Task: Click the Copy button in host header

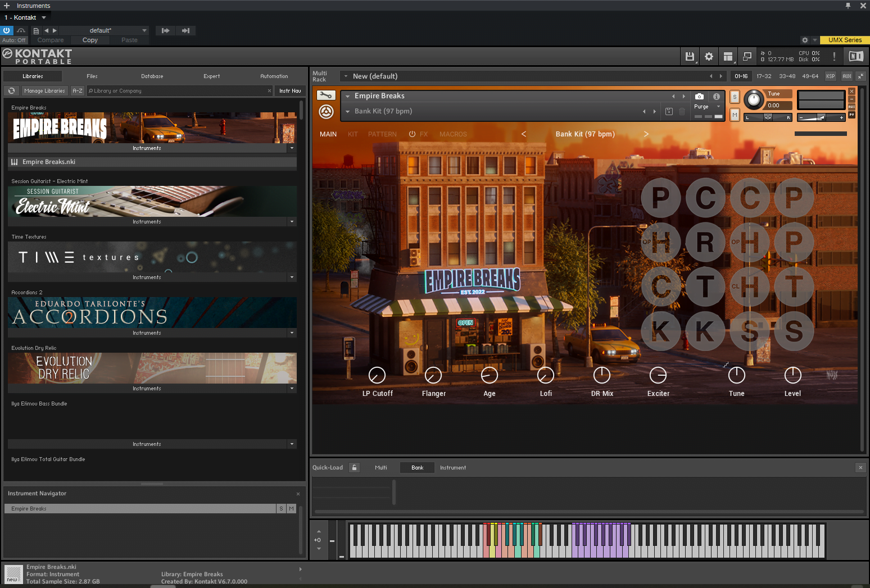Action: click(x=90, y=40)
